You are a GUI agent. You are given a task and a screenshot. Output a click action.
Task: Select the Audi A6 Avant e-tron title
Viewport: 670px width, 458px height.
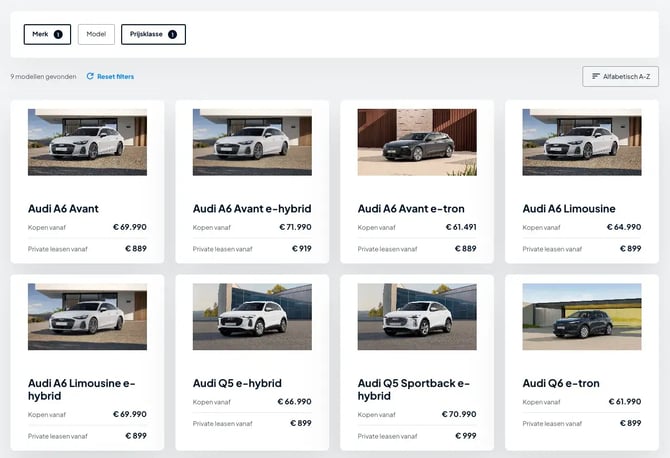pyautogui.click(x=411, y=208)
